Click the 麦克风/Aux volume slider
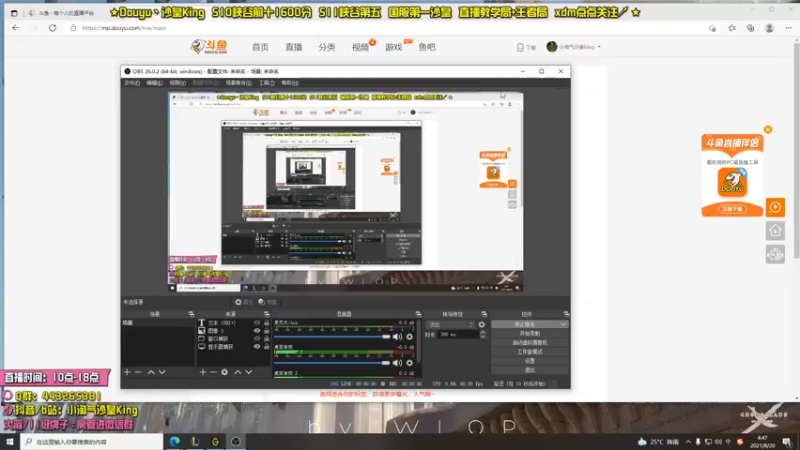 coord(332,337)
